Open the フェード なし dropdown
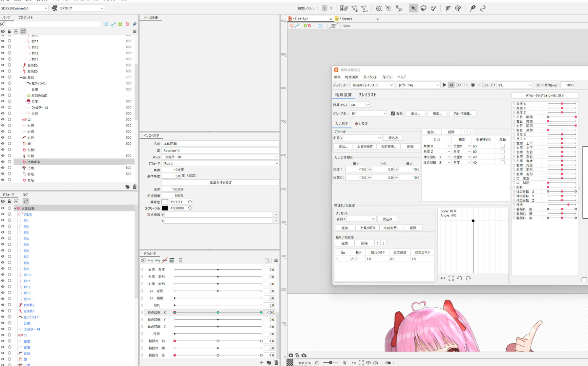The image size is (588, 366). pyautogui.click(x=515, y=85)
